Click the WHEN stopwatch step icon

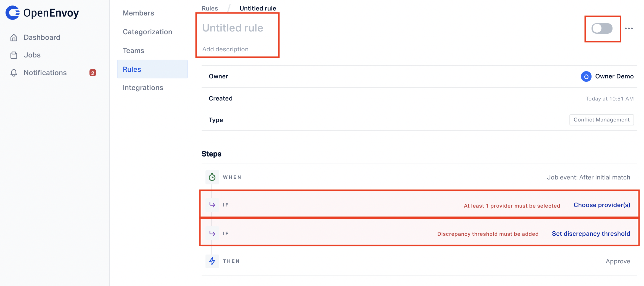point(212,177)
